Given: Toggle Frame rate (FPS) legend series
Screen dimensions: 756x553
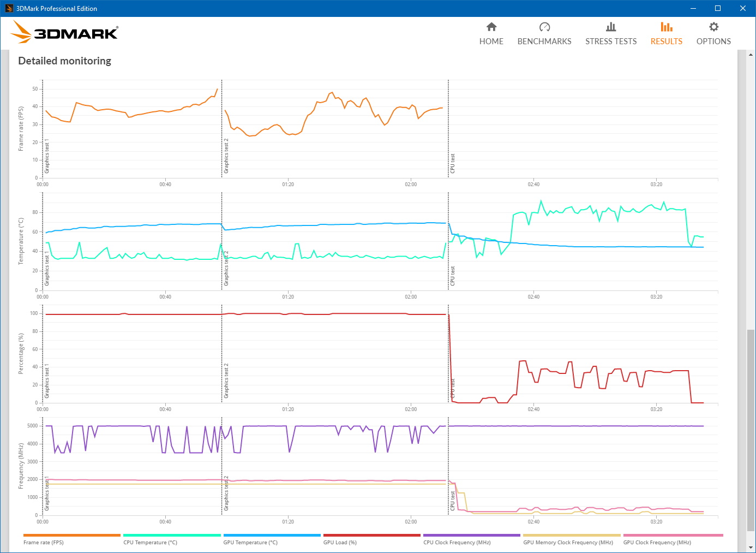Looking at the screenshot, I should click(44, 542).
